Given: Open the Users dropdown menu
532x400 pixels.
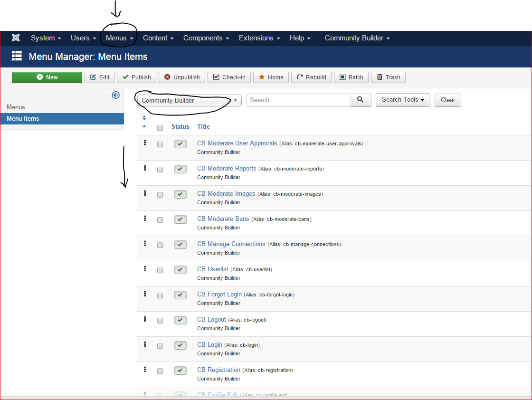Looking at the screenshot, I should pyautogui.click(x=84, y=38).
